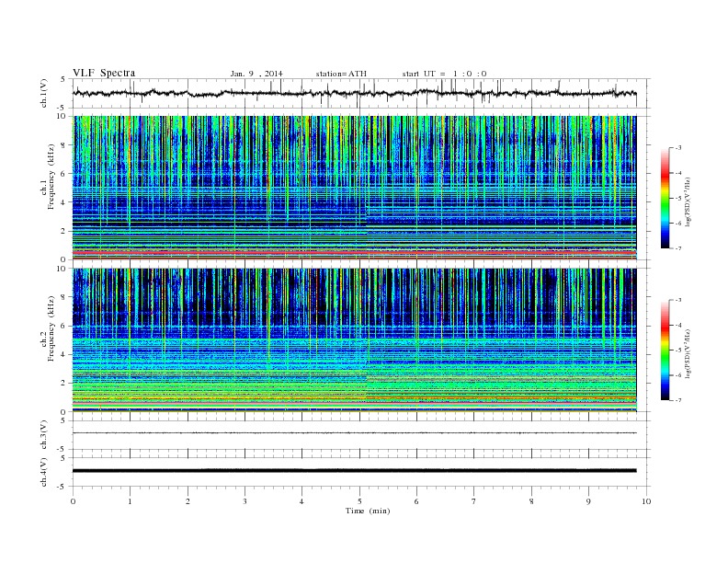The height and width of the screenshot is (563, 728).
Task: Click the "10" tick on the time axis
Action: 646,501
